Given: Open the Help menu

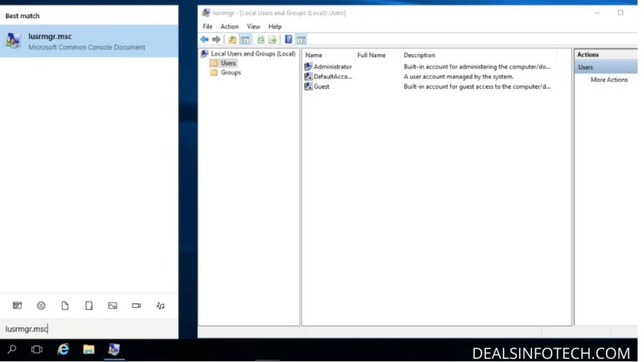Looking at the screenshot, I should [275, 26].
